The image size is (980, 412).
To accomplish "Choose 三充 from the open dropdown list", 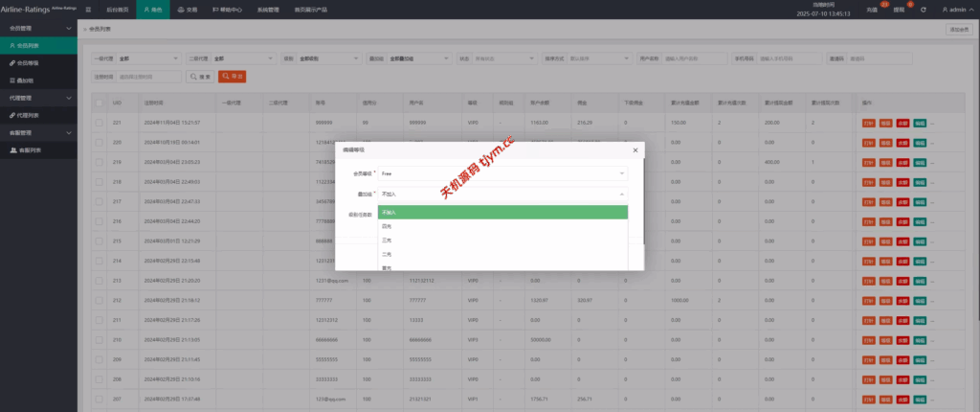I will (387, 240).
